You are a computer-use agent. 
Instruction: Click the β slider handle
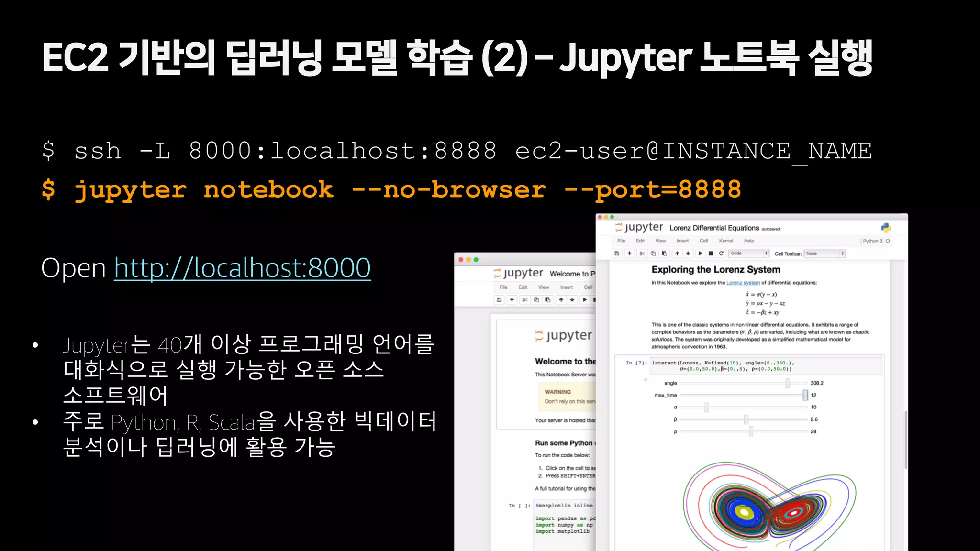click(746, 419)
